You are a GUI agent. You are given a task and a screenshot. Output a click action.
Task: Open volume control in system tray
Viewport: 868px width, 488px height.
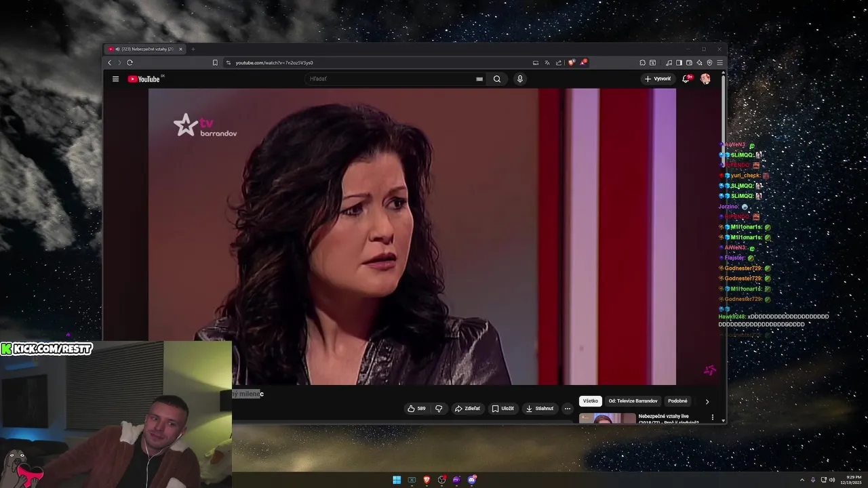(x=832, y=480)
